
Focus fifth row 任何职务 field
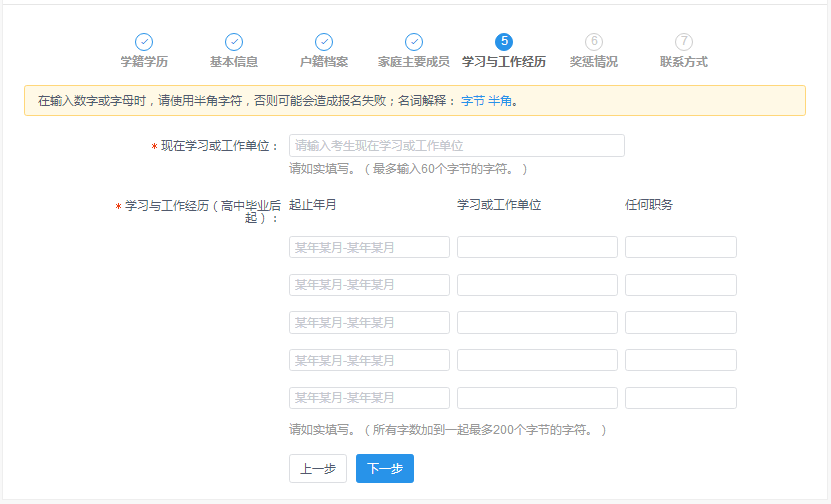tap(681, 398)
